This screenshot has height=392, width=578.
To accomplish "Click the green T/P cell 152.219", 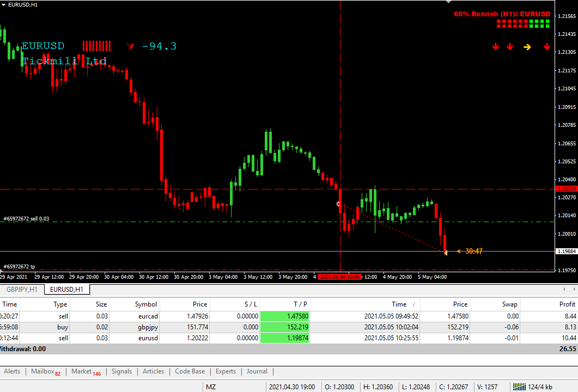I will (285, 327).
